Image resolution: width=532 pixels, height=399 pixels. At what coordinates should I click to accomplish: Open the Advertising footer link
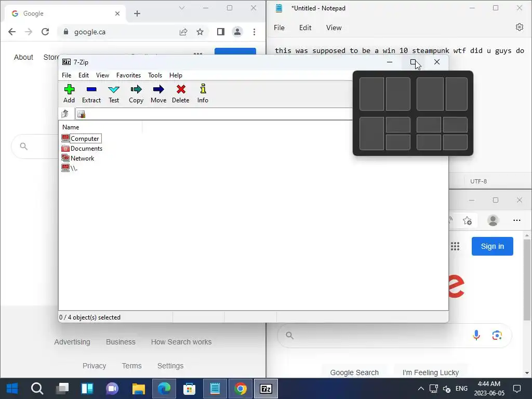pos(72,342)
